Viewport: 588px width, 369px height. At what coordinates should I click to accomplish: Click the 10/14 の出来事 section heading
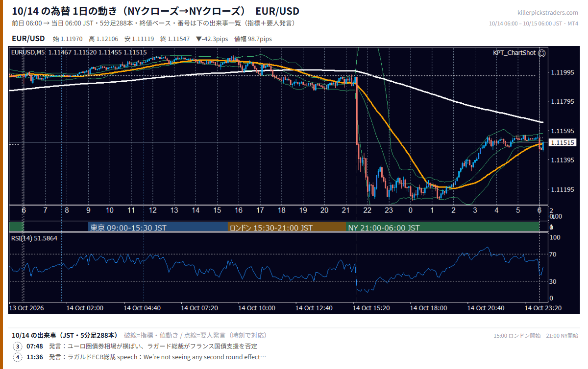(65, 335)
